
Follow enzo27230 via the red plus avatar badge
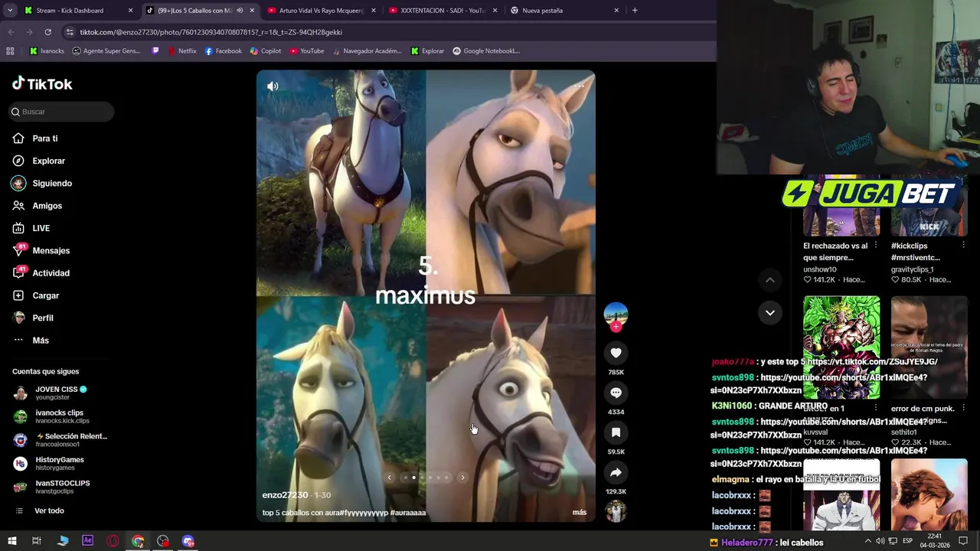(x=616, y=327)
